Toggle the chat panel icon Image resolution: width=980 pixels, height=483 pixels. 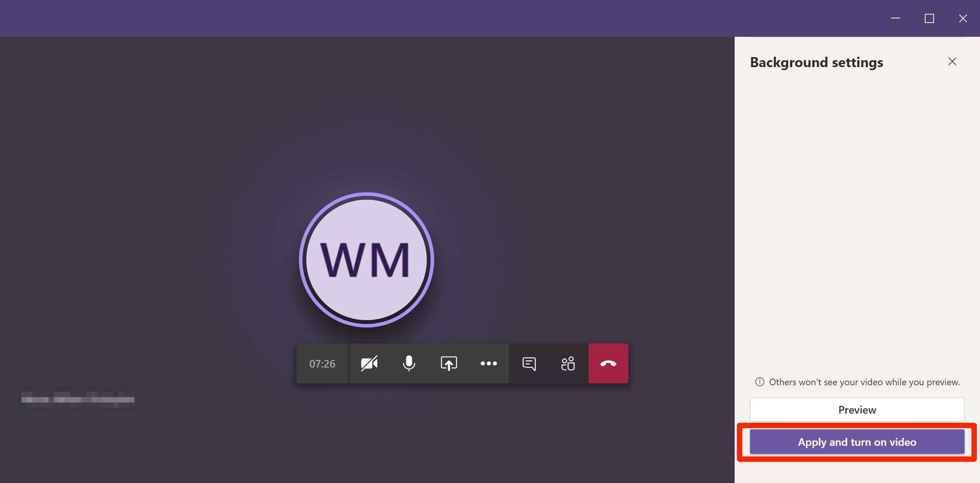pos(528,363)
